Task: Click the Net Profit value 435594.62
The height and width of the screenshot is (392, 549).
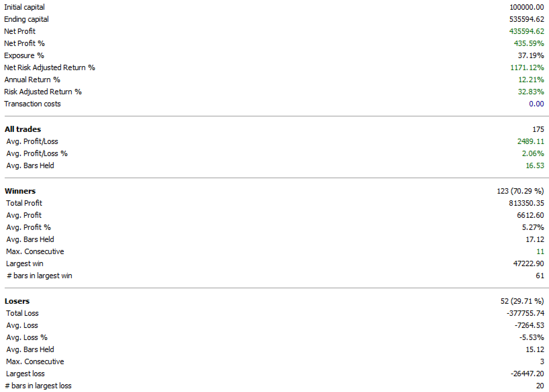Action: coord(526,31)
